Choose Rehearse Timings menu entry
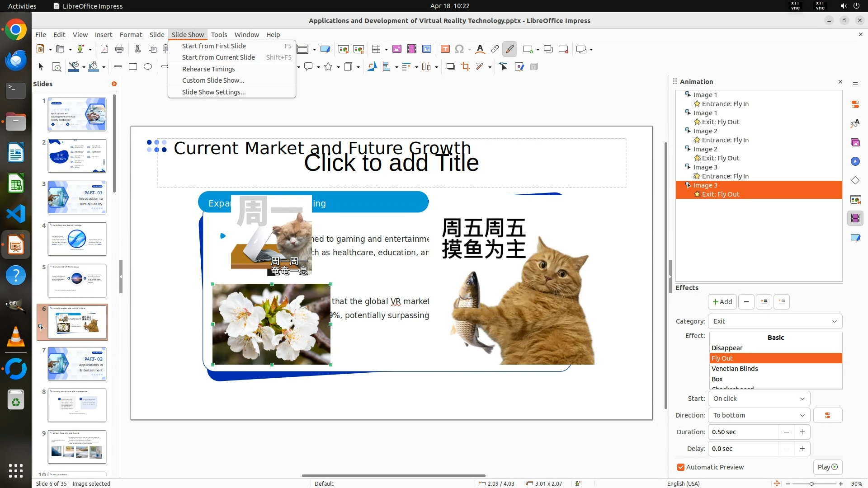This screenshot has width=868, height=488. [208, 69]
